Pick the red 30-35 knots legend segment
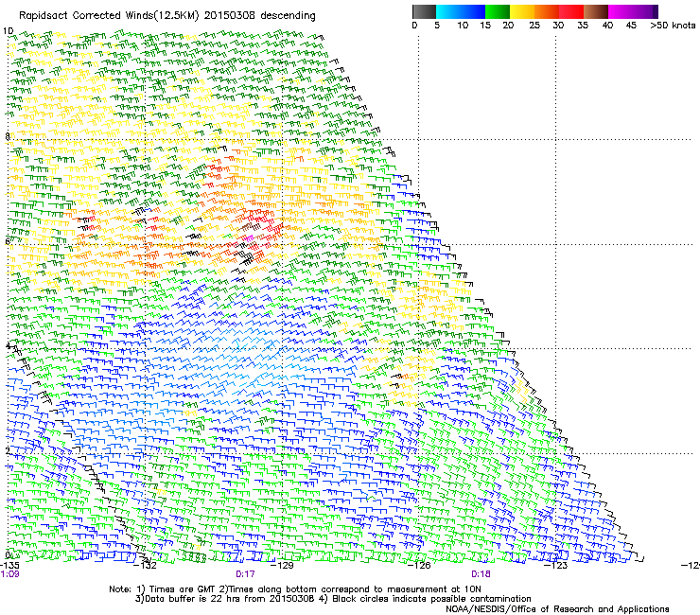Screen dimensions: 700x615 571,11
